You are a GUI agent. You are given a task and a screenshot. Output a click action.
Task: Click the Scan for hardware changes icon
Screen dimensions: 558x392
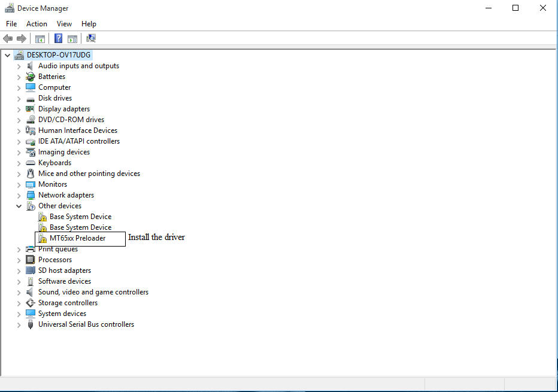[x=91, y=39]
